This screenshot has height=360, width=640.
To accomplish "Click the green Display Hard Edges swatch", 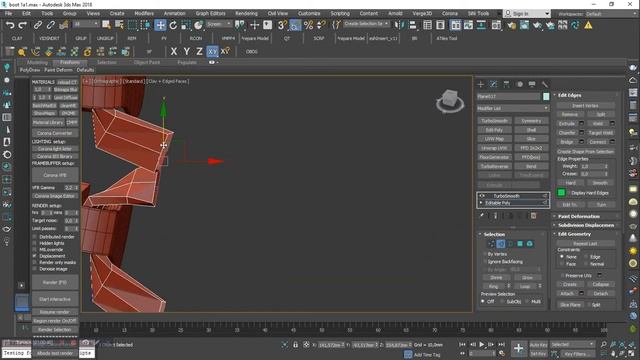I will [x=561, y=193].
